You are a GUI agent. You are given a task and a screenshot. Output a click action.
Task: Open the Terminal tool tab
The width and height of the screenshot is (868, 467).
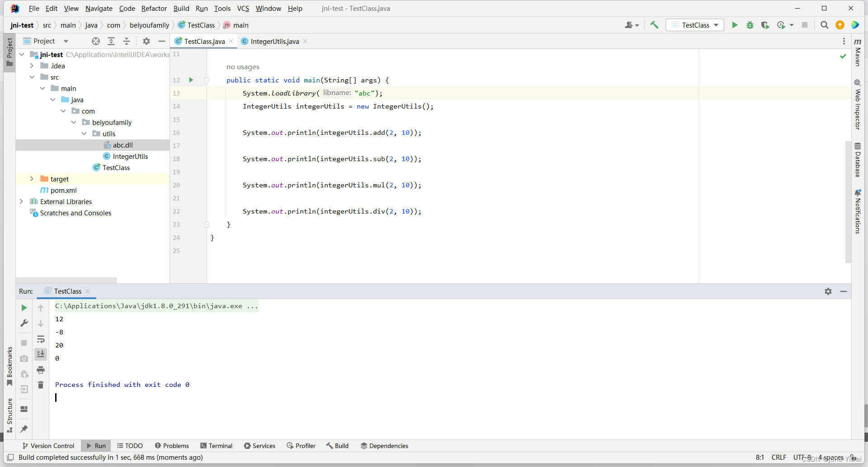217,446
